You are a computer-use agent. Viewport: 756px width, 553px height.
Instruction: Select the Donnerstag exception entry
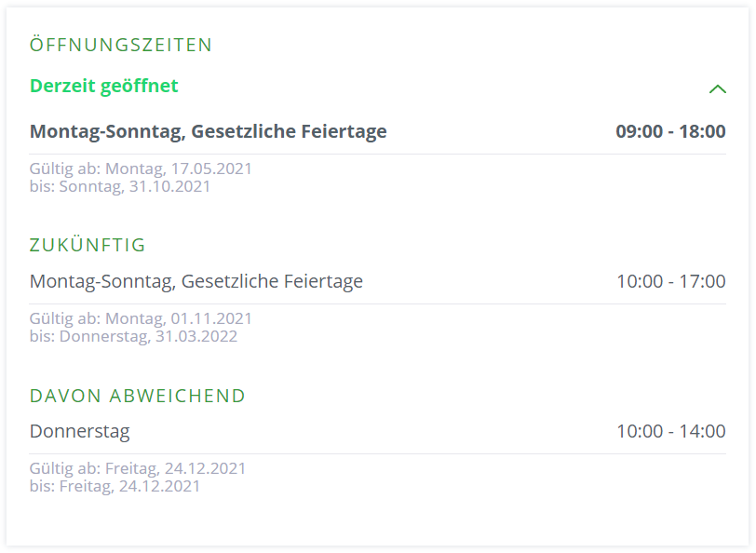coord(79,431)
